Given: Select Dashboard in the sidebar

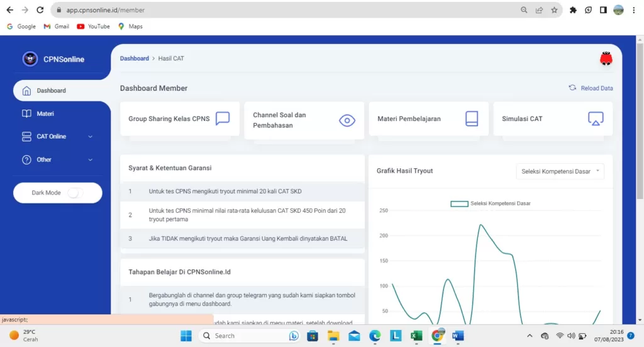Looking at the screenshot, I should tap(51, 91).
